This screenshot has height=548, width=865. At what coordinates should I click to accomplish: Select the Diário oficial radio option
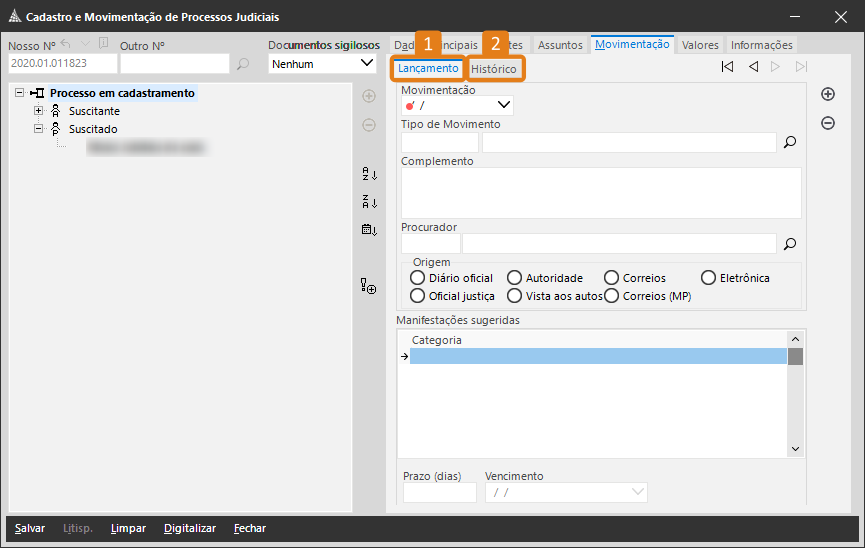pos(418,278)
